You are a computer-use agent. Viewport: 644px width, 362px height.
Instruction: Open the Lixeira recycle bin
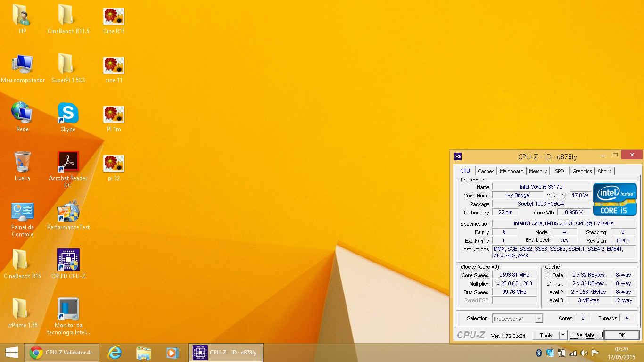(22, 166)
